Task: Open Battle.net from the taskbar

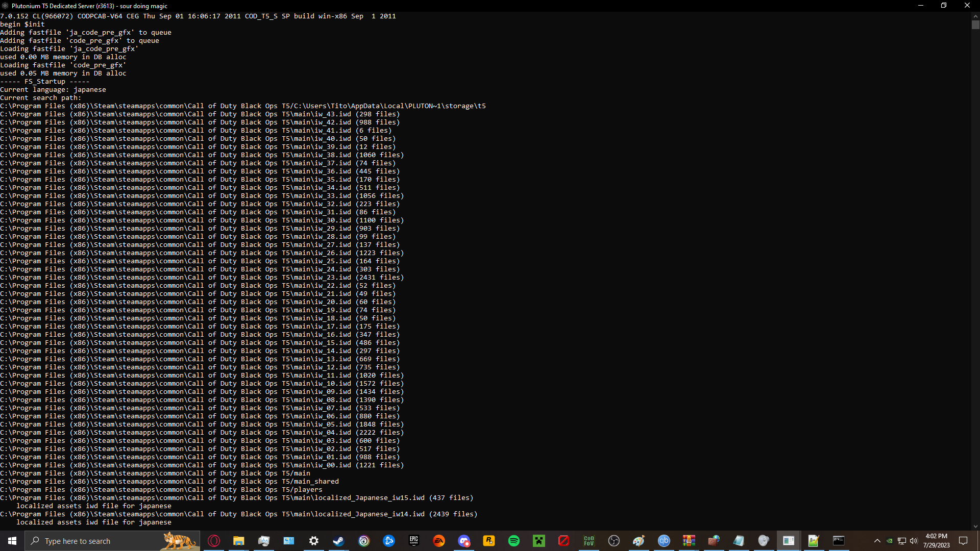Action: [x=389, y=541]
